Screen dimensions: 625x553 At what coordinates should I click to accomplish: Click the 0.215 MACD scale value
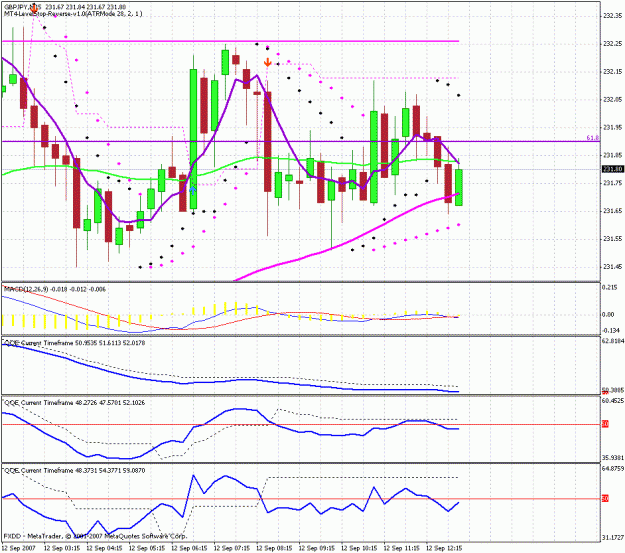click(610, 287)
